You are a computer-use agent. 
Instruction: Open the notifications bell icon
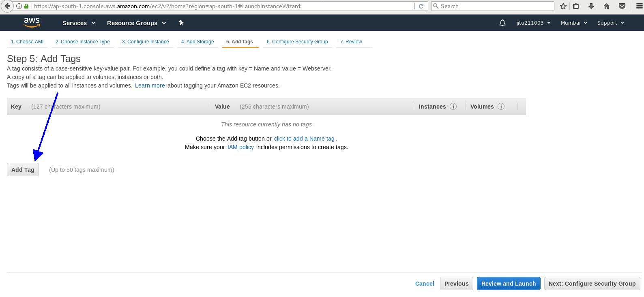502,23
